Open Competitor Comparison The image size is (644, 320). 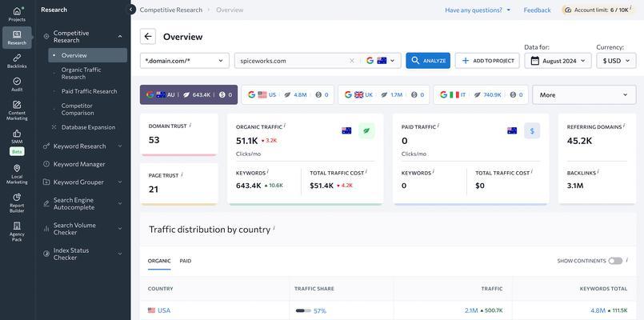click(x=78, y=110)
